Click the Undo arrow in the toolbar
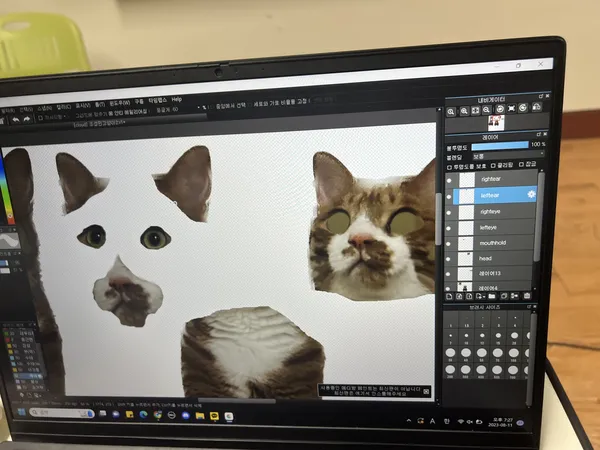Viewport: 600px width, 450px height. click(15, 120)
